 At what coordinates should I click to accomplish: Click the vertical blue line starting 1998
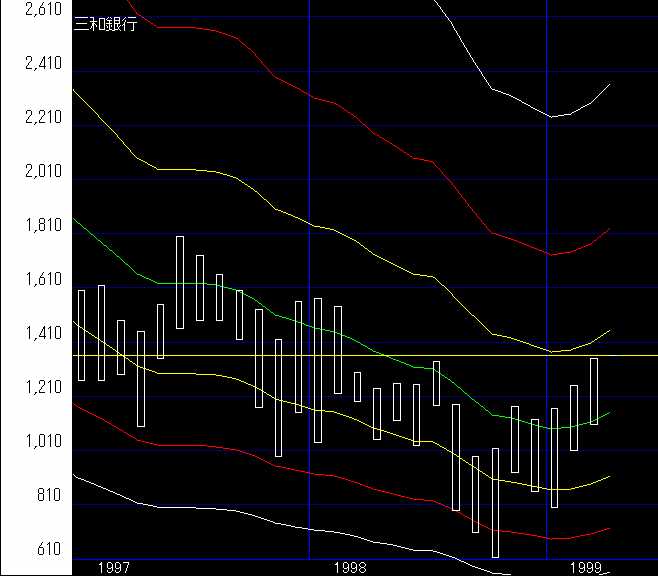click(x=309, y=150)
